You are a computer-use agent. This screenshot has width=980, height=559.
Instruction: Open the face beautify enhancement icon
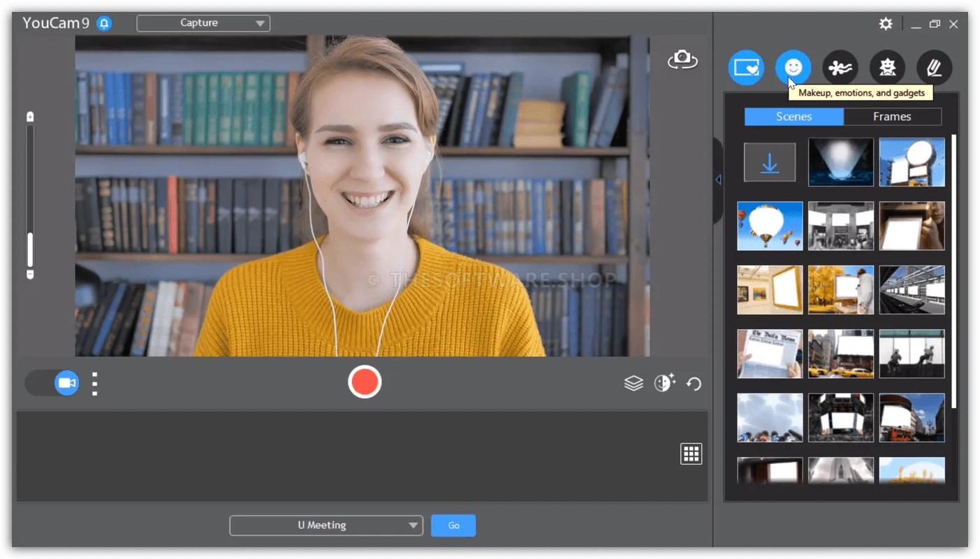(x=664, y=383)
